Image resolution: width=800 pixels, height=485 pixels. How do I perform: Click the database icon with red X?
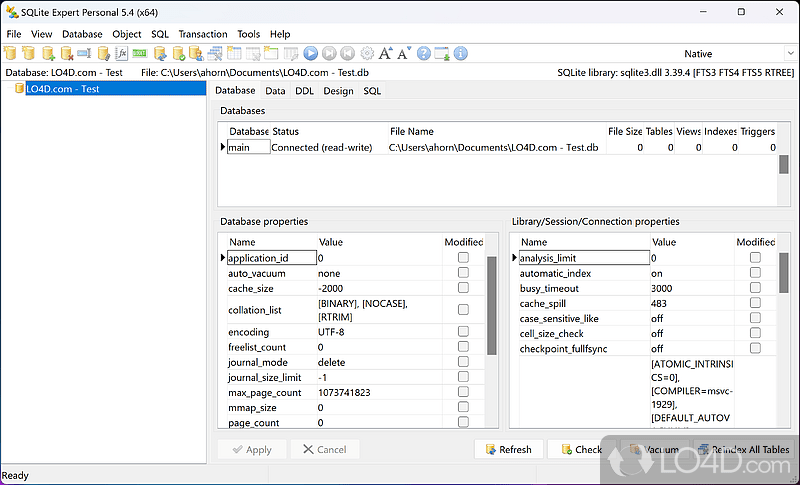[x=67, y=53]
